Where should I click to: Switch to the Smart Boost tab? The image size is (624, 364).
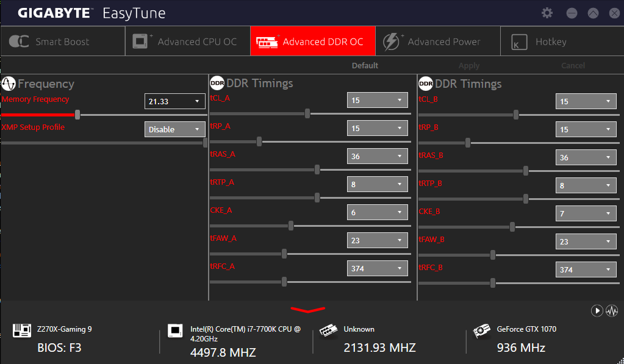point(63,41)
